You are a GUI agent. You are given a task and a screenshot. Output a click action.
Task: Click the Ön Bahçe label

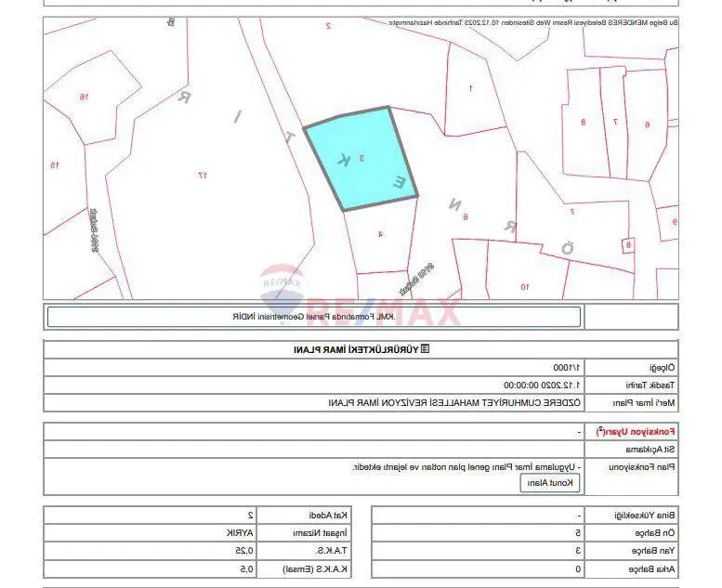coord(655,533)
